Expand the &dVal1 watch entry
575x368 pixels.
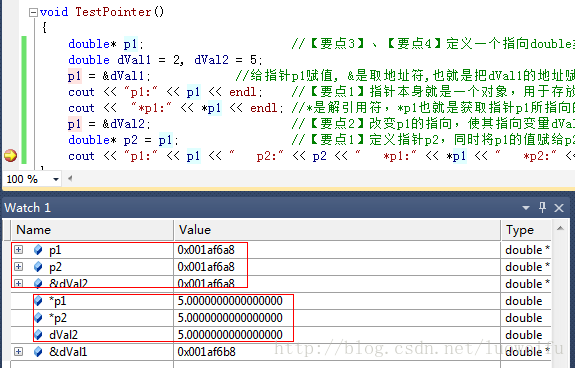click(x=18, y=352)
